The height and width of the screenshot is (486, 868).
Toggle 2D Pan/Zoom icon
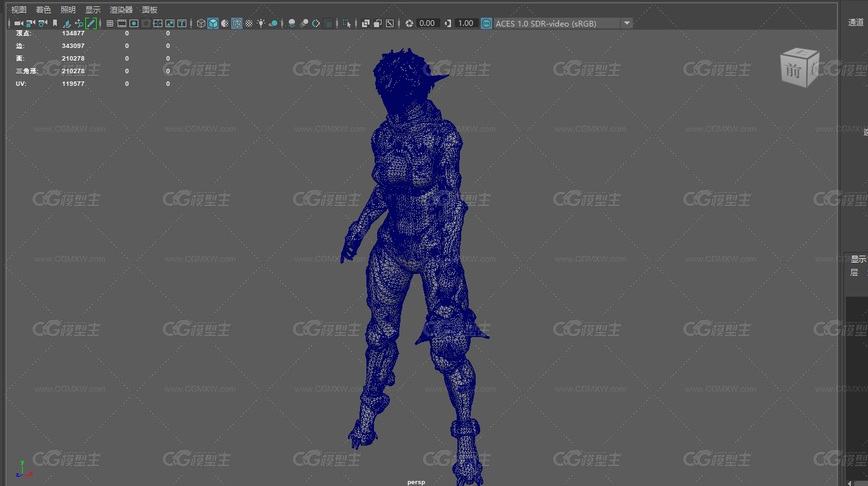coord(79,23)
